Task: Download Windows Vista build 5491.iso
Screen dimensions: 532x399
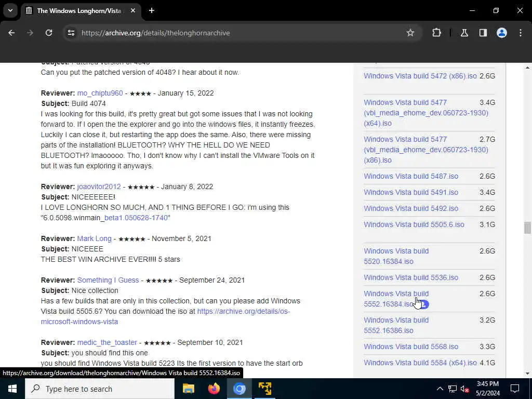Action: pyautogui.click(x=411, y=192)
